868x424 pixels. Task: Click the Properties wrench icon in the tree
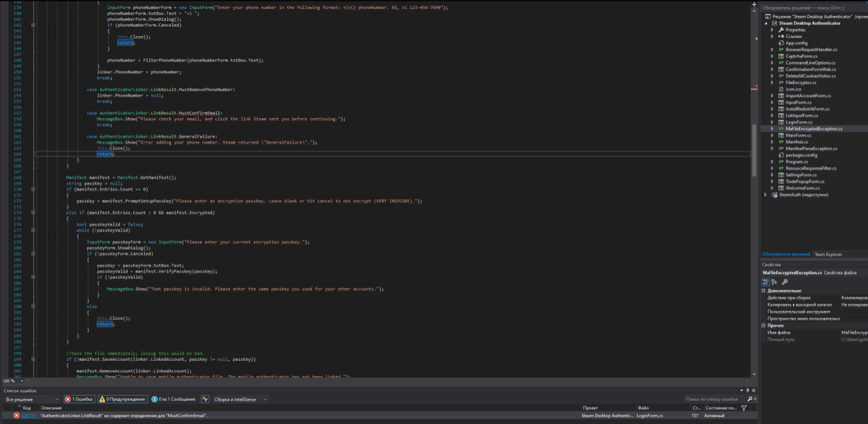[781, 30]
